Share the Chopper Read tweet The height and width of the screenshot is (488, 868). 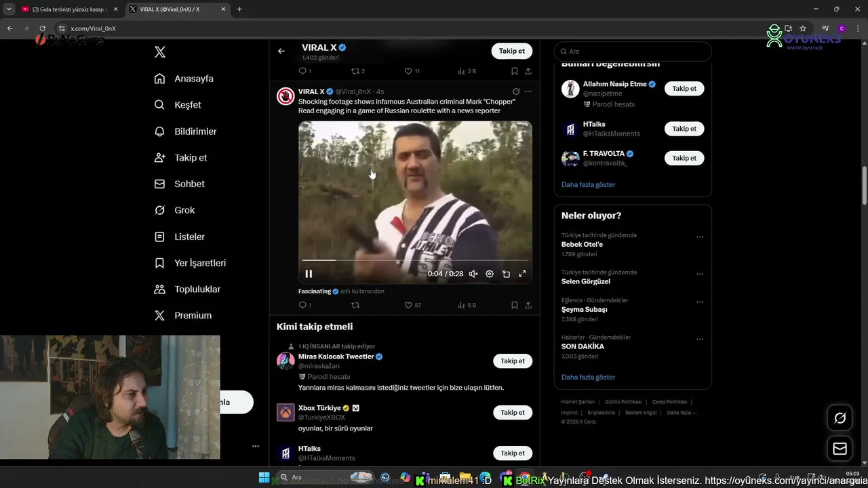528,305
